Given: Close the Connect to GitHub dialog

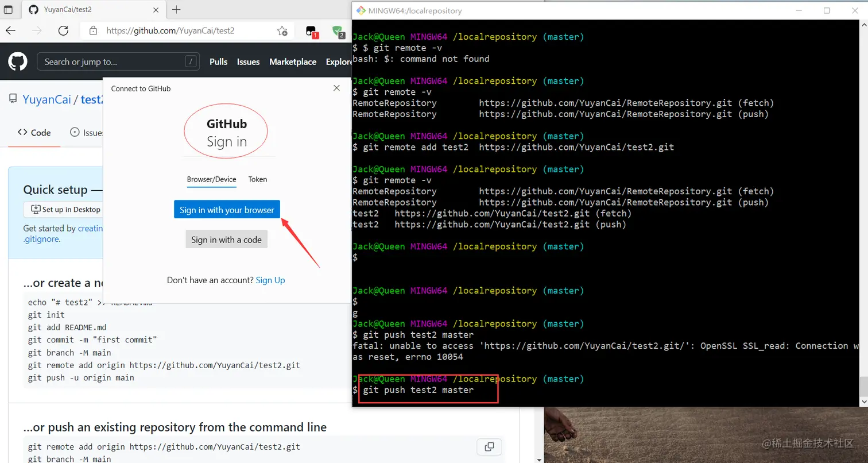Looking at the screenshot, I should tap(336, 88).
